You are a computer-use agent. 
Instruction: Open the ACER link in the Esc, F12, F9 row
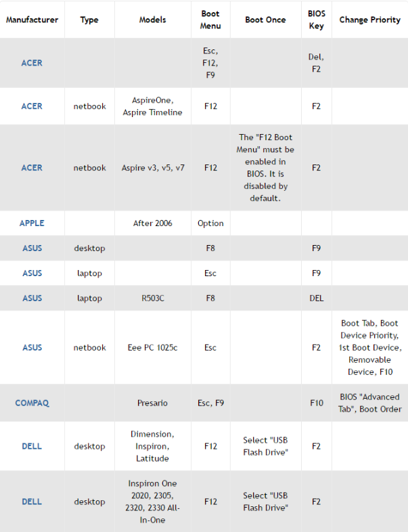[x=32, y=63]
